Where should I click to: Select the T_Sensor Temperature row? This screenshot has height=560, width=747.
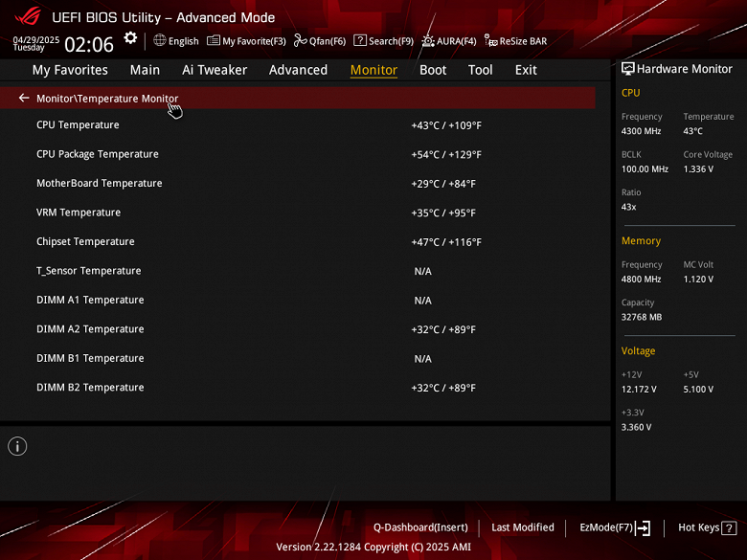click(297, 271)
